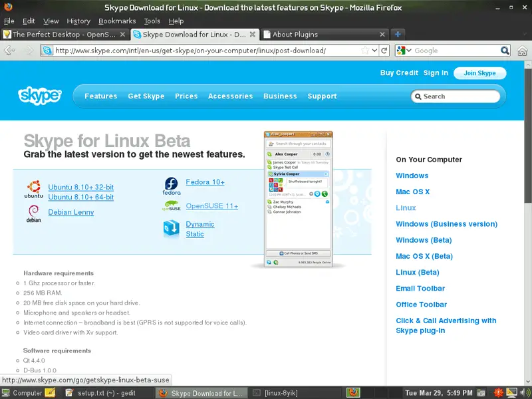Viewport: 532px width, 399px height.
Task: Open the Computer menu in the taskbar
Action: coord(23,393)
